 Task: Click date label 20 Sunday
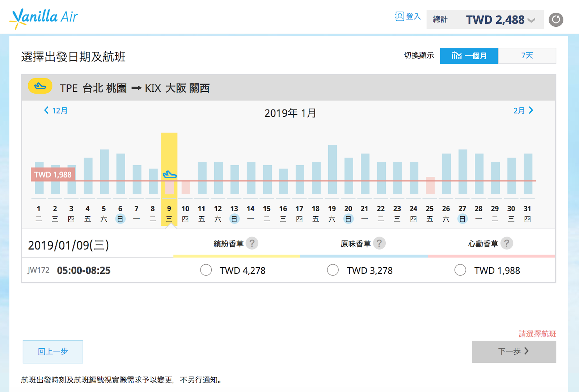pos(348,213)
